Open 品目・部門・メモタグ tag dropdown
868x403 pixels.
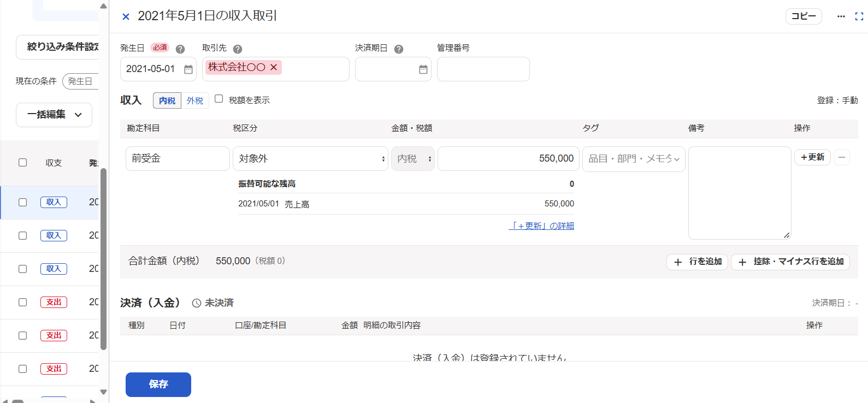tap(634, 159)
